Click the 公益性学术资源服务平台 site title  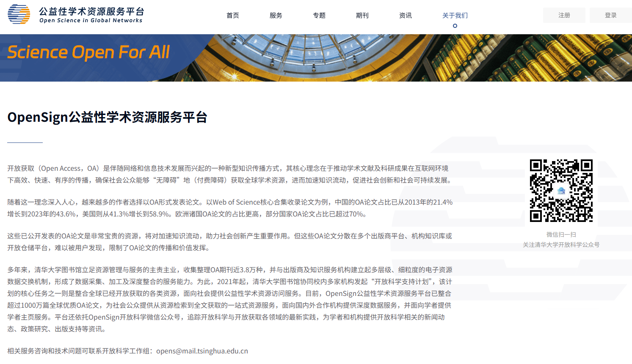tap(92, 11)
